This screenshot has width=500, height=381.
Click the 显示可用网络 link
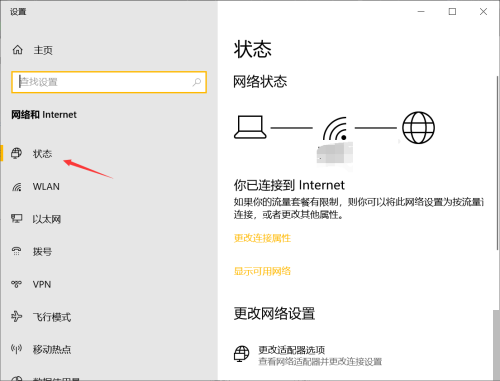click(x=262, y=271)
